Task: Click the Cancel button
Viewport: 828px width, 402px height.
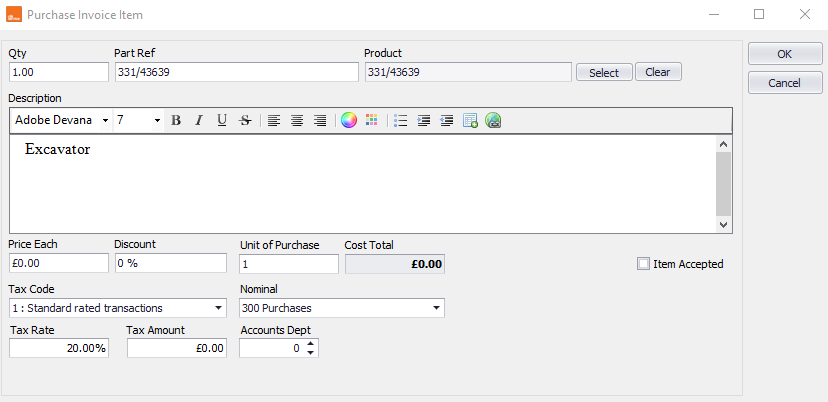Action: click(x=785, y=83)
